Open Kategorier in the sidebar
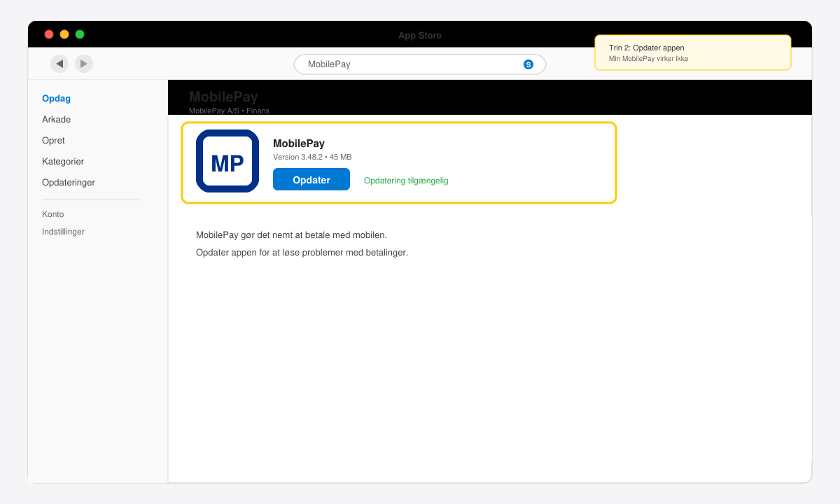Image resolution: width=840 pixels, height=504 pixels. (x=63, y=162)
